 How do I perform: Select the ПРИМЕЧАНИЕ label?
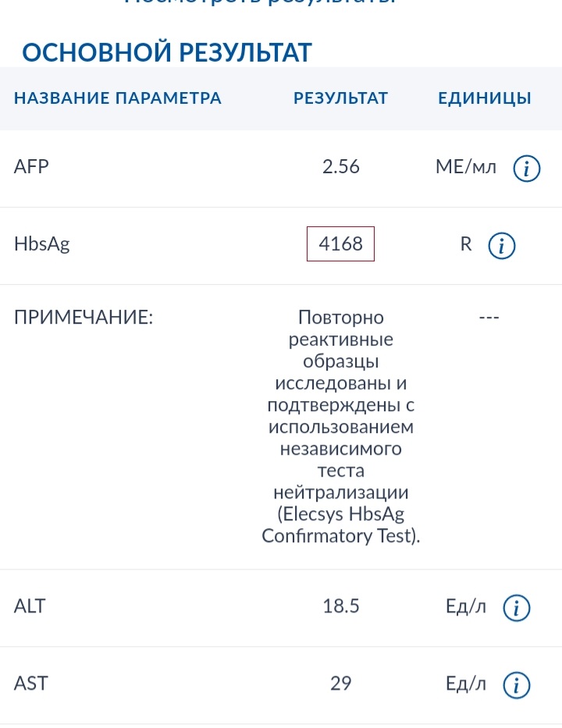pyautogui.click(x=84, y=318)
